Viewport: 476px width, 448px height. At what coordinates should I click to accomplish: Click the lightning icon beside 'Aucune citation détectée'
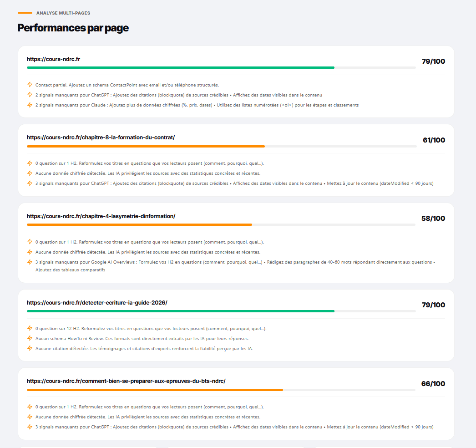pyautogui.click(x=30, y=348)
